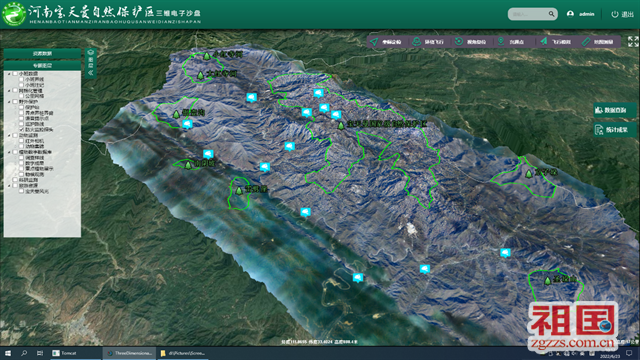The image size is (640, 360).
Task: Collapse the 野外保护 tree group arrow
Action: tap(9, 102)
